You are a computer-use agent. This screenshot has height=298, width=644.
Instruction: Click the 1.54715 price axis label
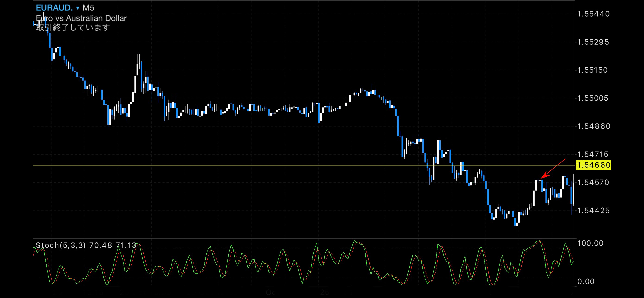[593, 154]
